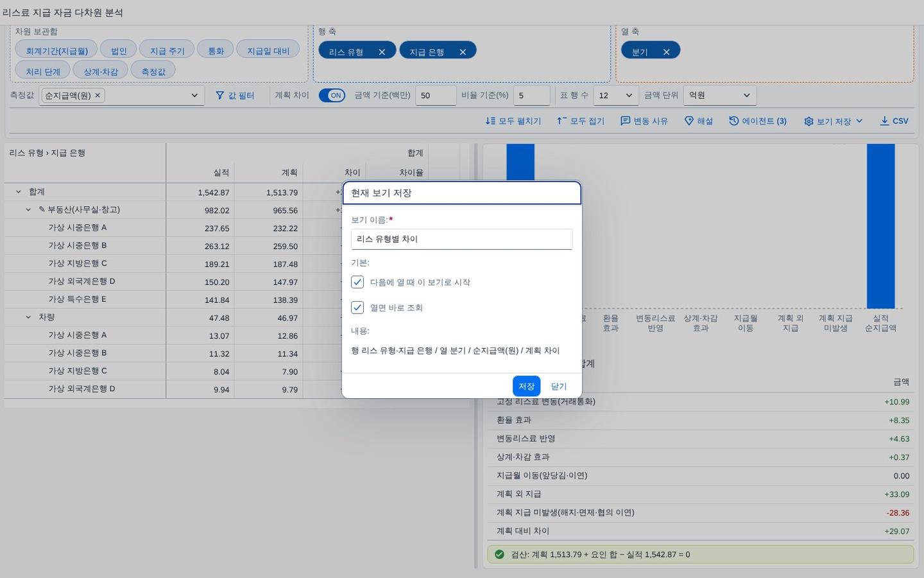The width and height of the screenshot is (924, 578).
Task: Select the 지급 주기 dimension chip
Action: pos(167,51)
